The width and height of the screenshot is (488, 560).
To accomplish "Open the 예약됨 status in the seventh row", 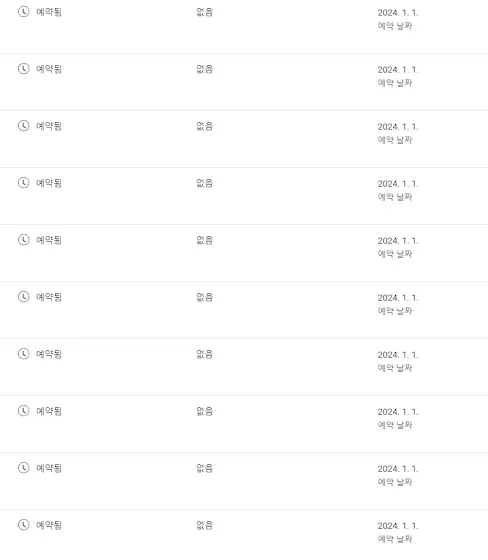I will [x=49, y=354].
